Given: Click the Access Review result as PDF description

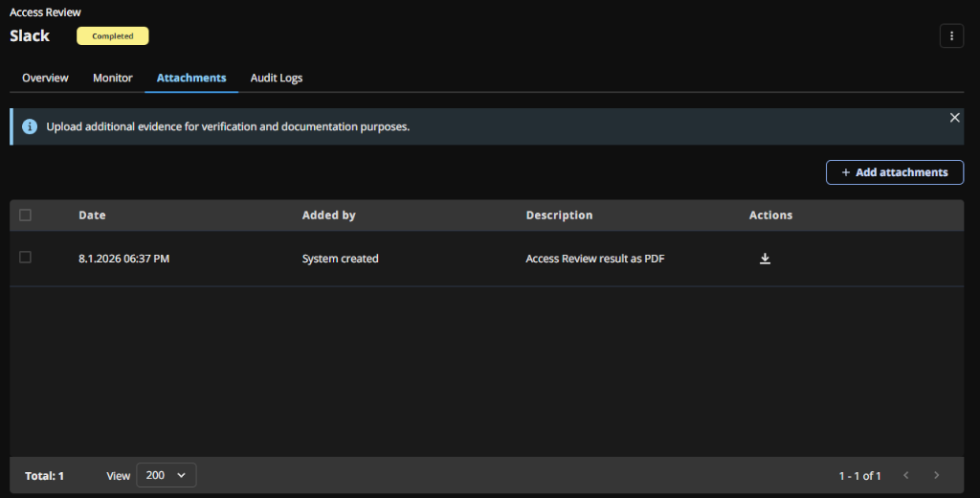Looking at the screenshot, I should point(594,259).
